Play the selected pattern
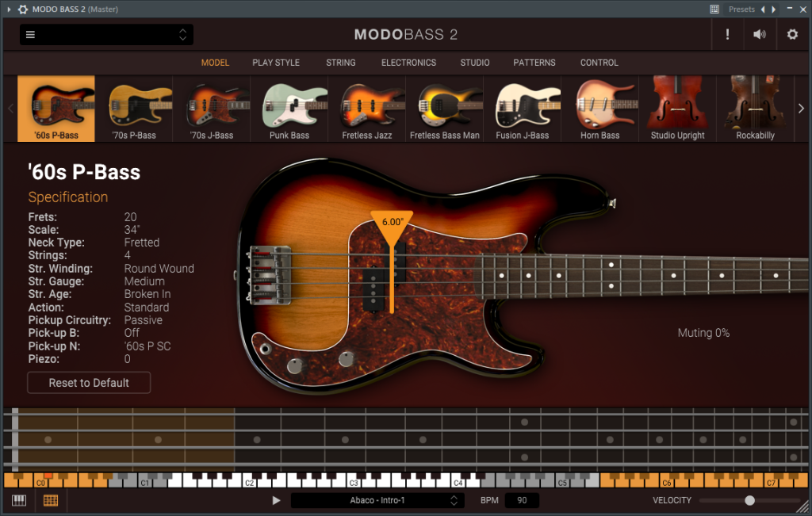 point(276,500)
